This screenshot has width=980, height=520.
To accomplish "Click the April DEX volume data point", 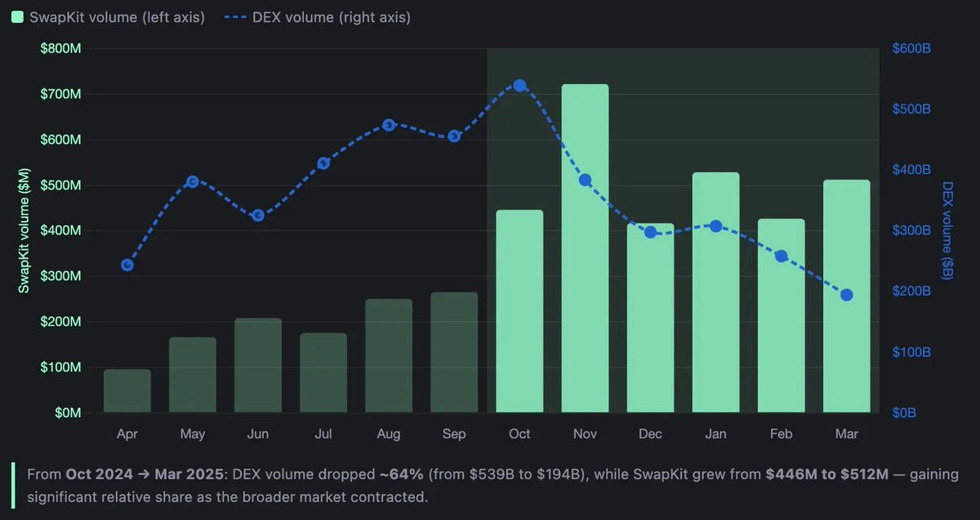I will [x=127, y=265].
